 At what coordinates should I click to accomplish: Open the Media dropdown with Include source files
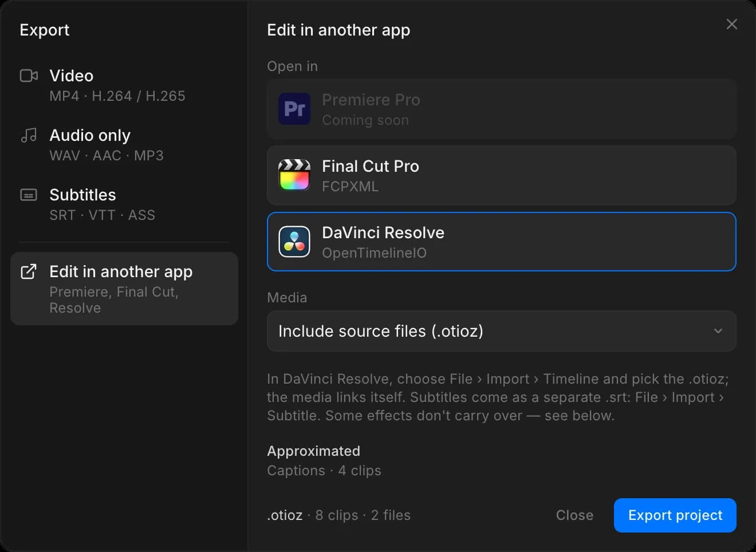502,331
